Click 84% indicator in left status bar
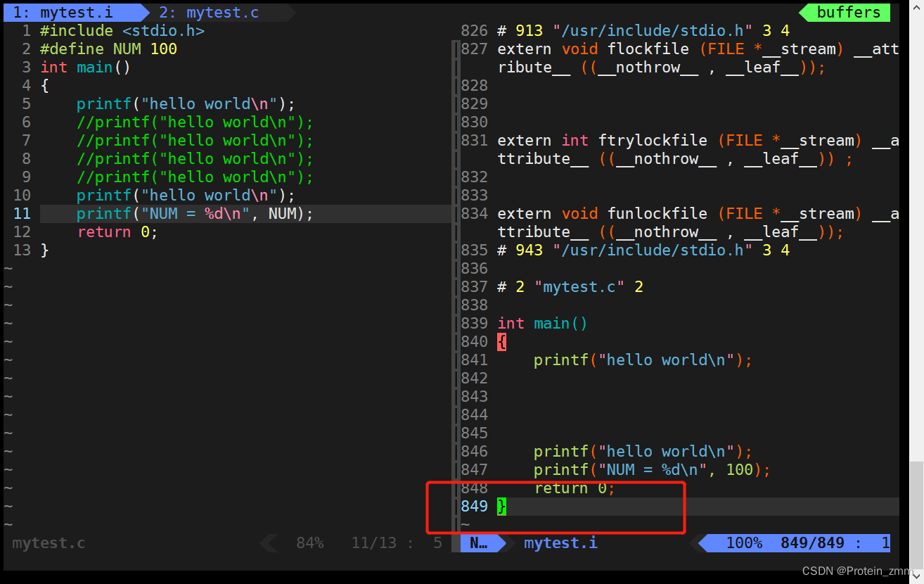Image resolution: width=924 pixels, height=584 pixels. [309, 543]
